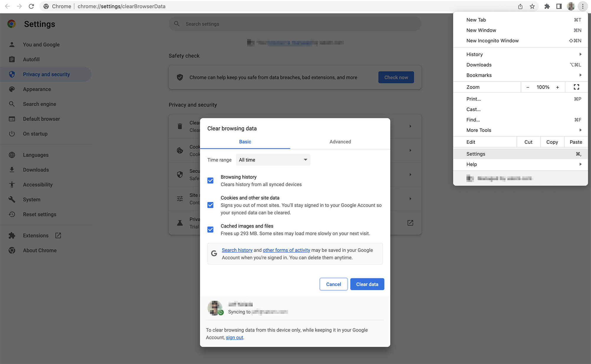This screenshot has width=591, height=364.
Task: Click the Clear data button
Action: coord(367,284)
